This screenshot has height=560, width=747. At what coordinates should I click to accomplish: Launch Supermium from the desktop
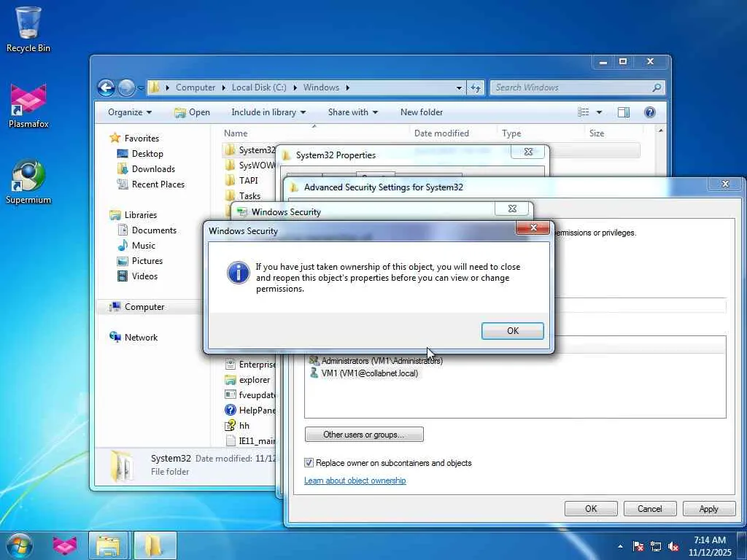[28, 182]
